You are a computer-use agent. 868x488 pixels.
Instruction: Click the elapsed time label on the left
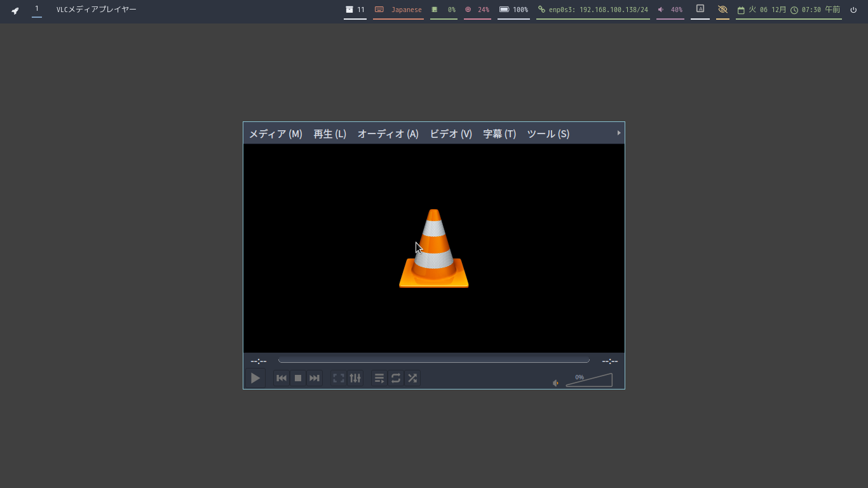258,361
